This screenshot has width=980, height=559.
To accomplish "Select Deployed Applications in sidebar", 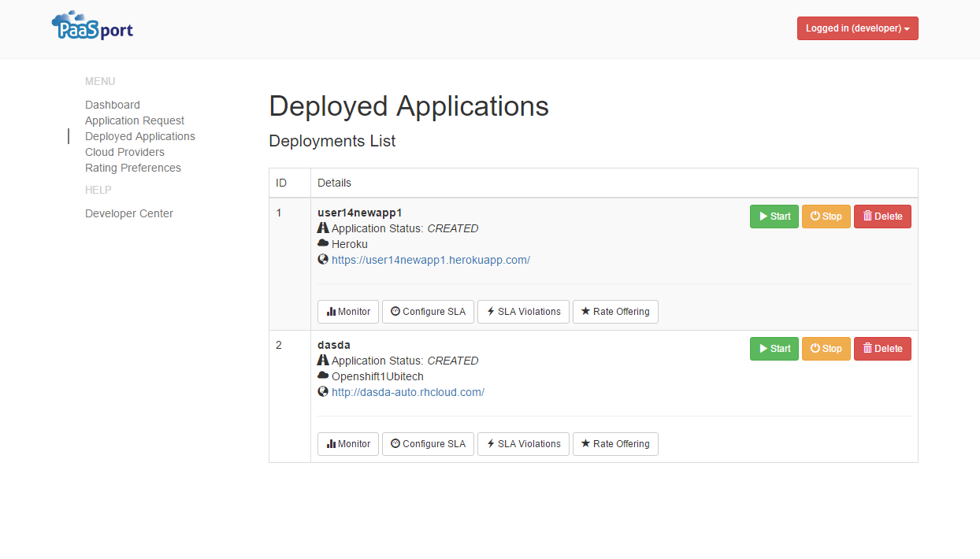I will (140, 136).
